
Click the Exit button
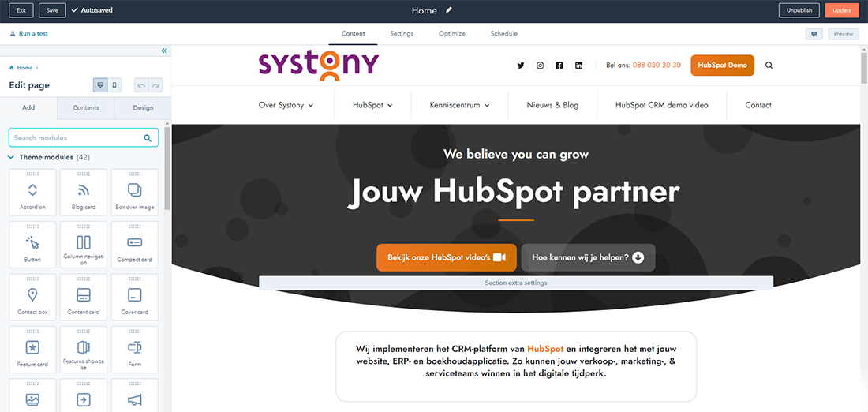(x=21, y=10)
